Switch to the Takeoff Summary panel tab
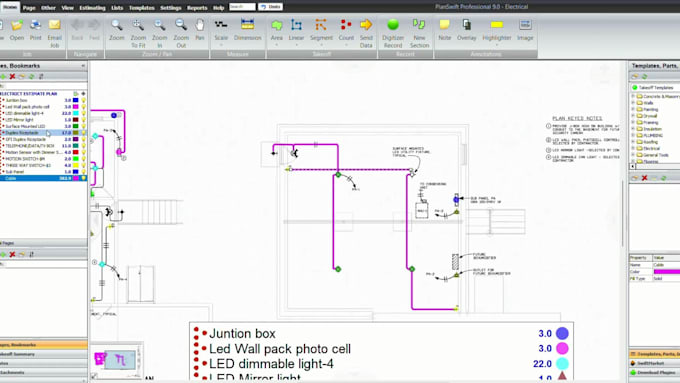 (43, 354)
